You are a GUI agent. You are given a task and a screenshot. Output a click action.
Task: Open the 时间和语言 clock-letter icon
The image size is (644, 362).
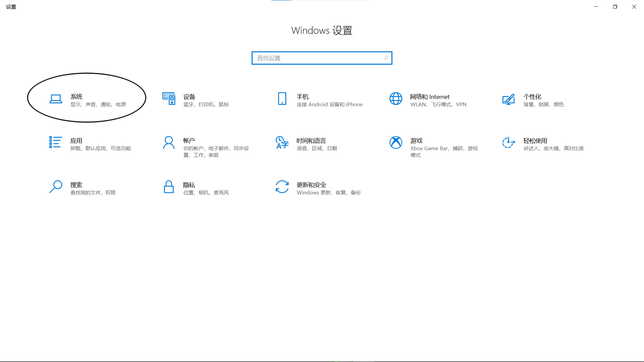click(x=282, y=143)
